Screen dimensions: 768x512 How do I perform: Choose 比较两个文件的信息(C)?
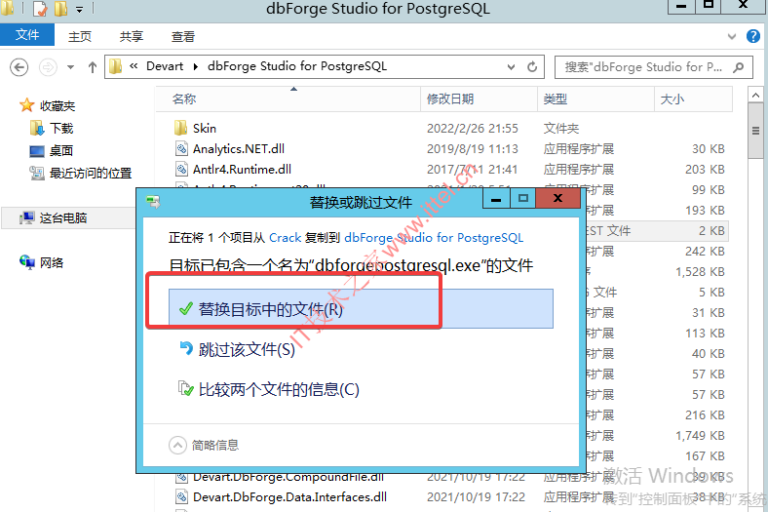[269, 390]
